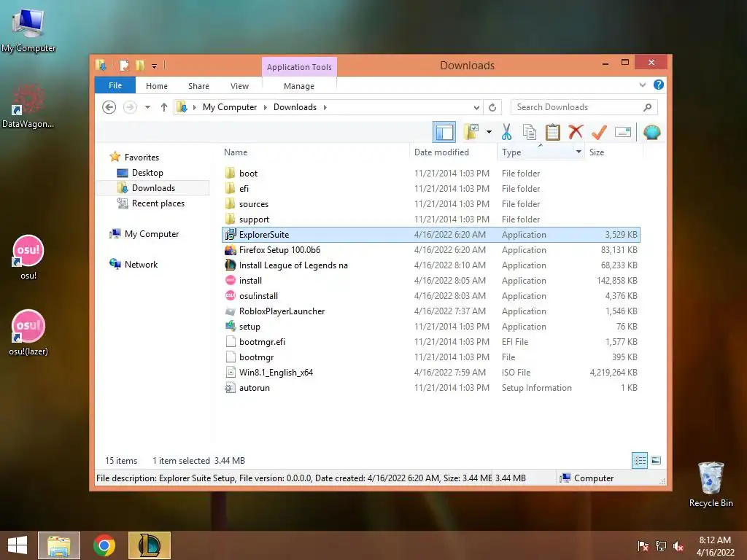This screenshot has width=747, height=560.
Task: Open the Type column filter dropdown
Action: coord(578,152)
